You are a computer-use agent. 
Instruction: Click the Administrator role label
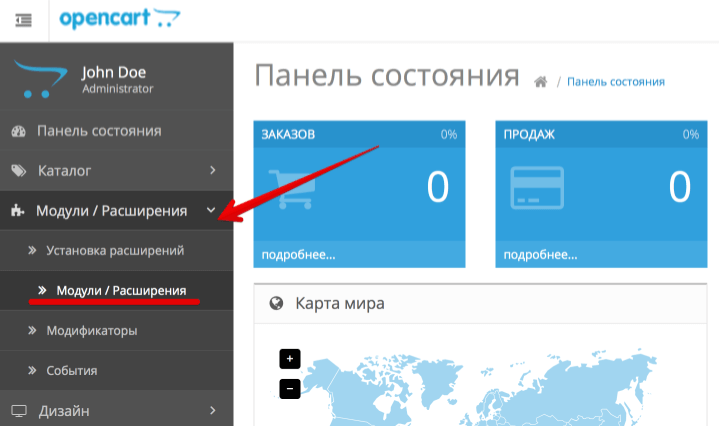tap(118, 89)
